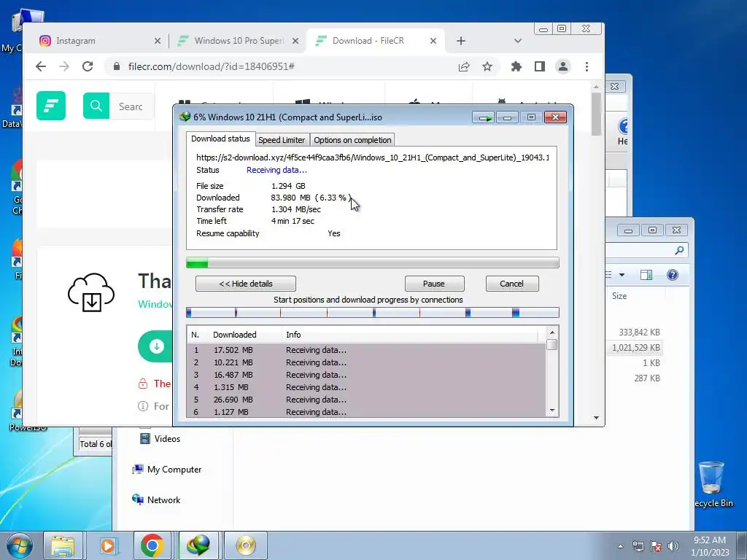Show hidden tray icons arrow
The width and height of the screenshot is (747, 560).
click(620, 546)
